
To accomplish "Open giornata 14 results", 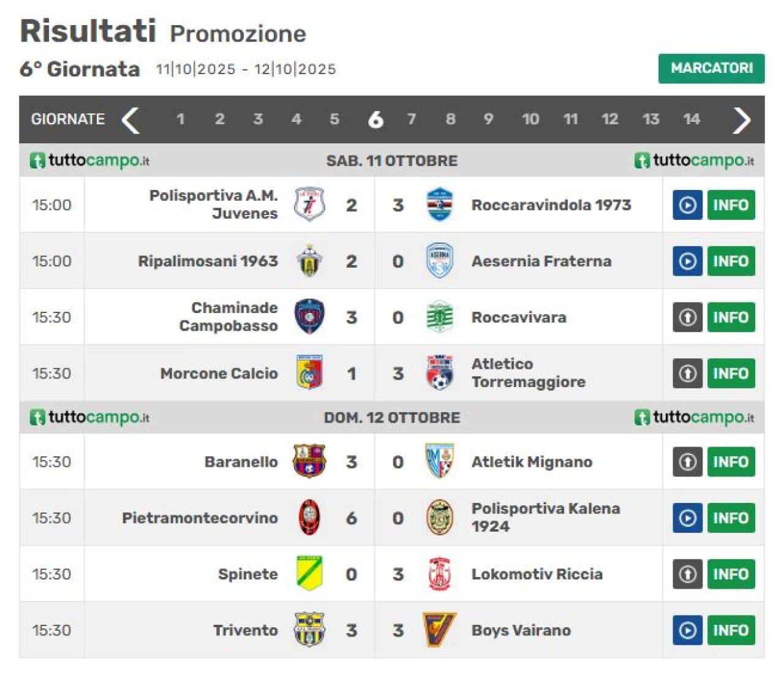I will pos(692,119).
